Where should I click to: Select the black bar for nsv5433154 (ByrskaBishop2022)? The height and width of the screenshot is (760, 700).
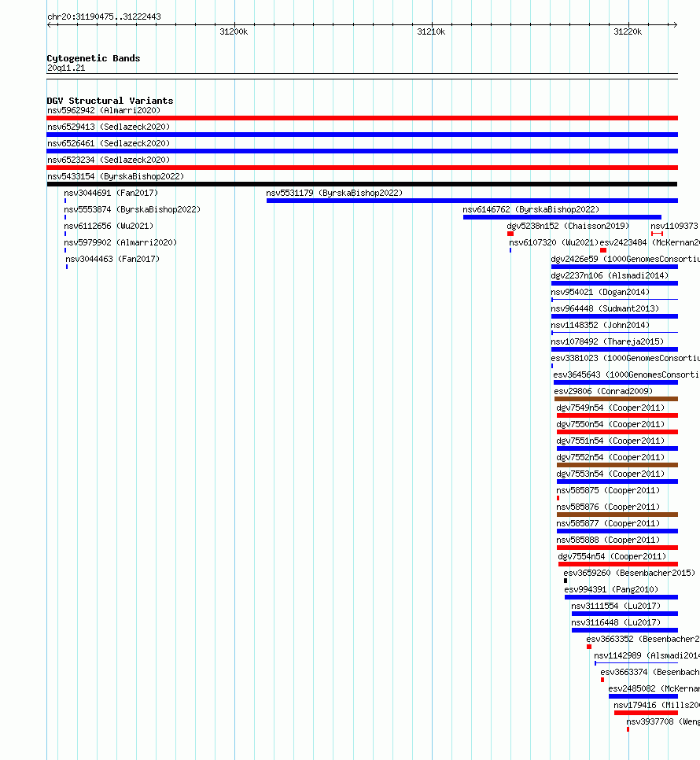[x=362, y=183]
